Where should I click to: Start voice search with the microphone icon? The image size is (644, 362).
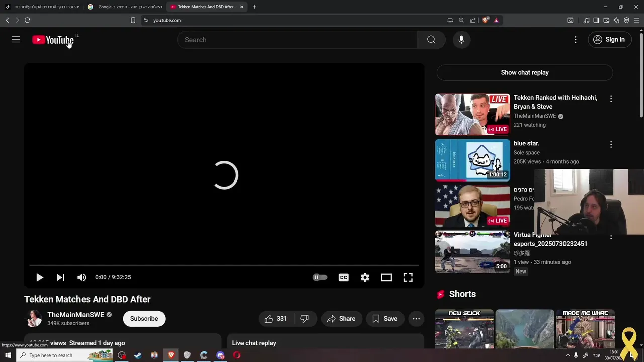click(x=461, y=40)
